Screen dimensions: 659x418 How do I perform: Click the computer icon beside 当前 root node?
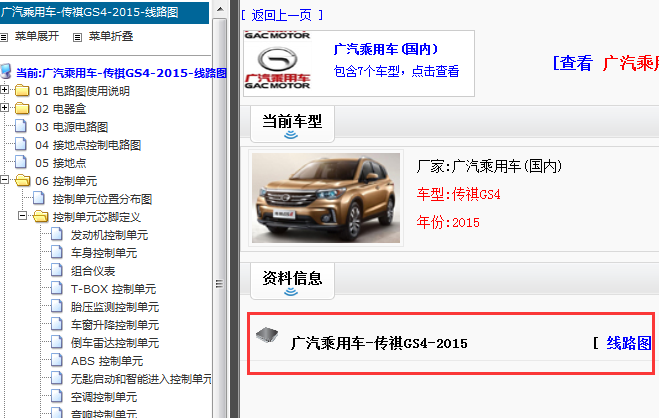6,71
